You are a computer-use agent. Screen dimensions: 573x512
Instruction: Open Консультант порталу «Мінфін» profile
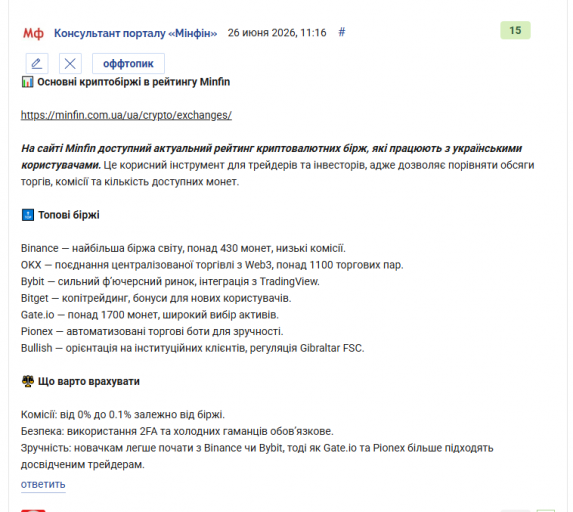click(136, 33)
